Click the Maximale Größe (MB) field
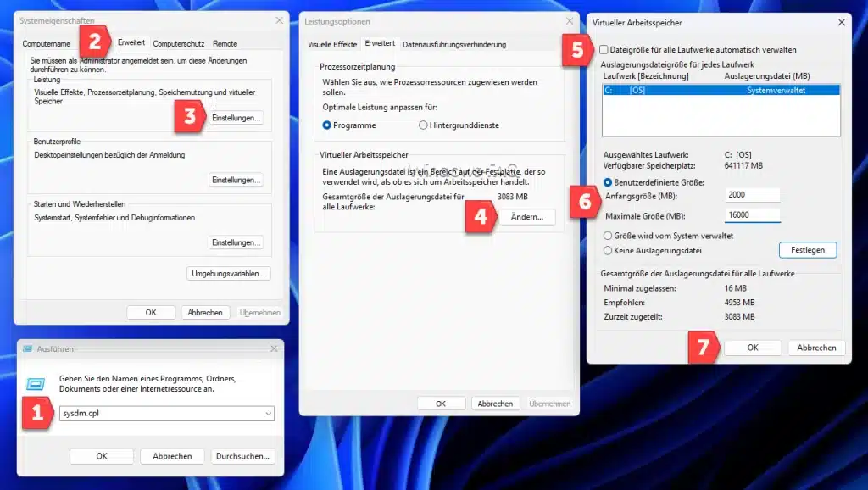 [753, 214]
